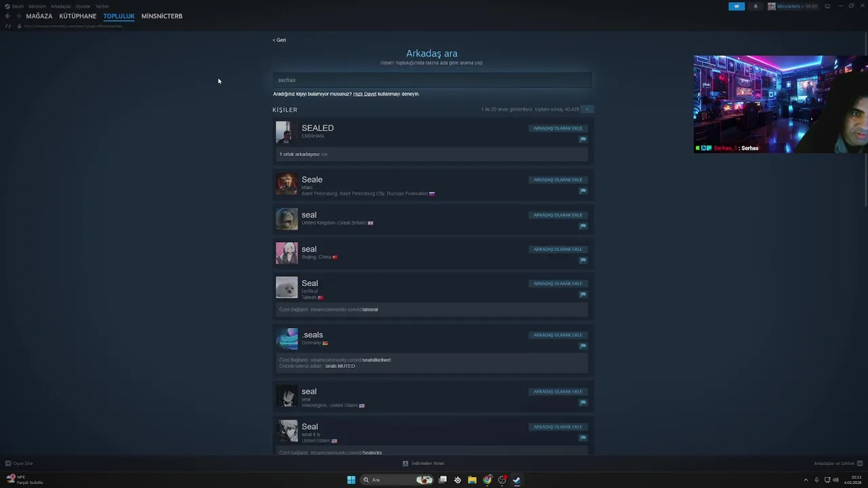Screen dimensions: 868x488
Task: Open the .seals profile avatar
Action: [x=286, y=339]
